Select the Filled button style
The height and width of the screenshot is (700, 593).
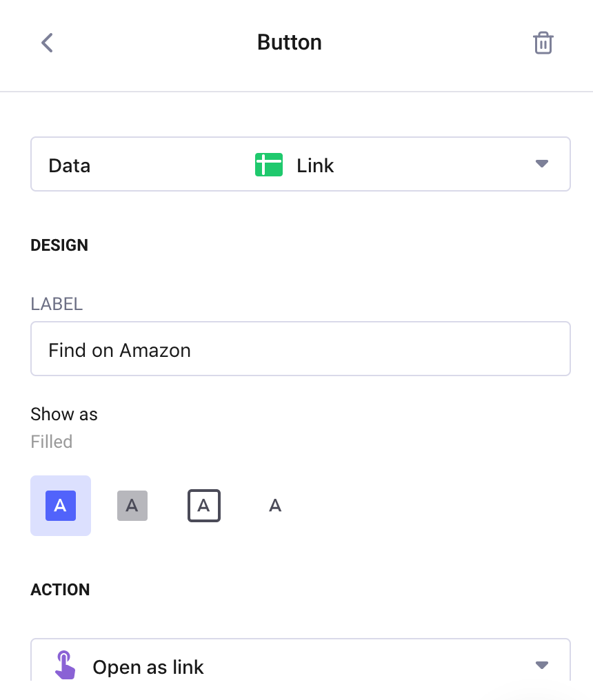[61, 506]
